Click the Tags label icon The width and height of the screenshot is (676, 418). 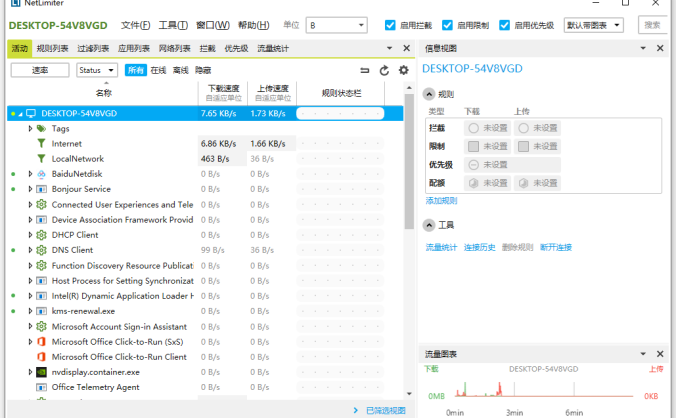[41, 128]
